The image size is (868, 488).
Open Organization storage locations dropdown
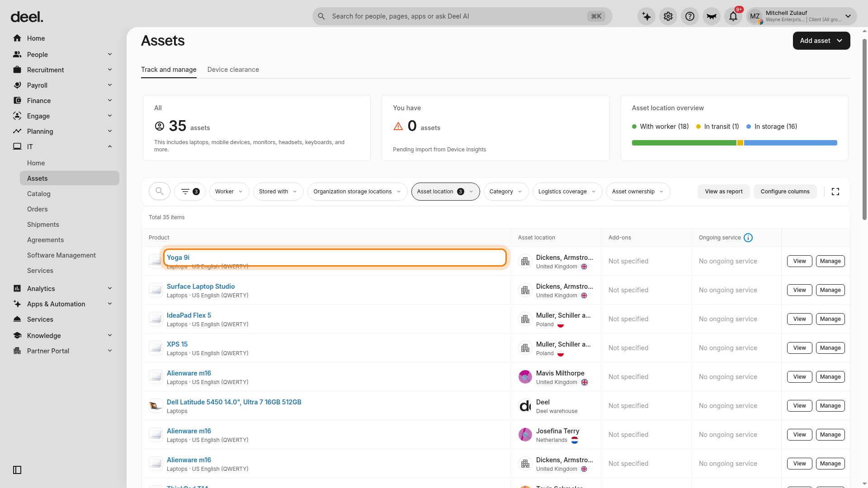click(357, 192)
